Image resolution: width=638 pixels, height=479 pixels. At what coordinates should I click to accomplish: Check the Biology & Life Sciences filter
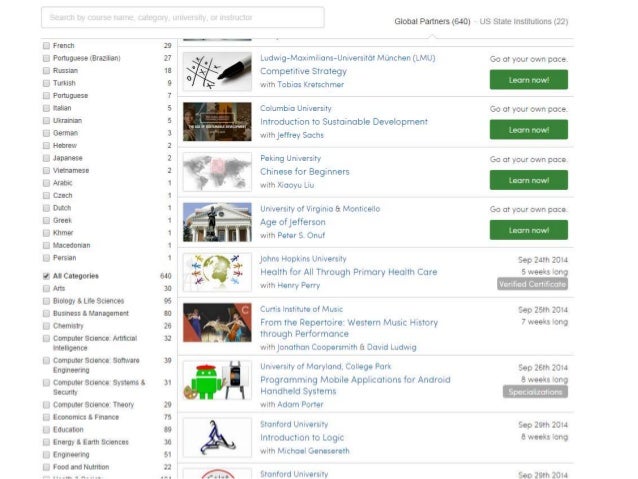pos(46,301)
